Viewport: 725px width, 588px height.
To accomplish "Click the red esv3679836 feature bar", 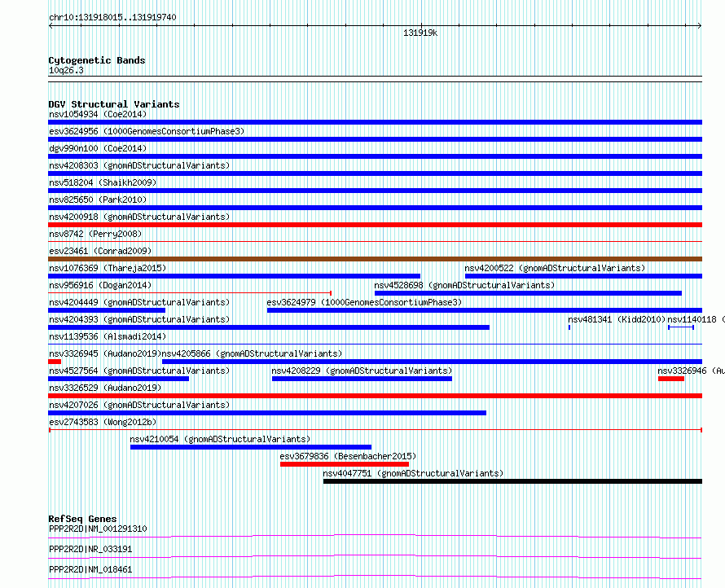I will (x=345, y=464).
